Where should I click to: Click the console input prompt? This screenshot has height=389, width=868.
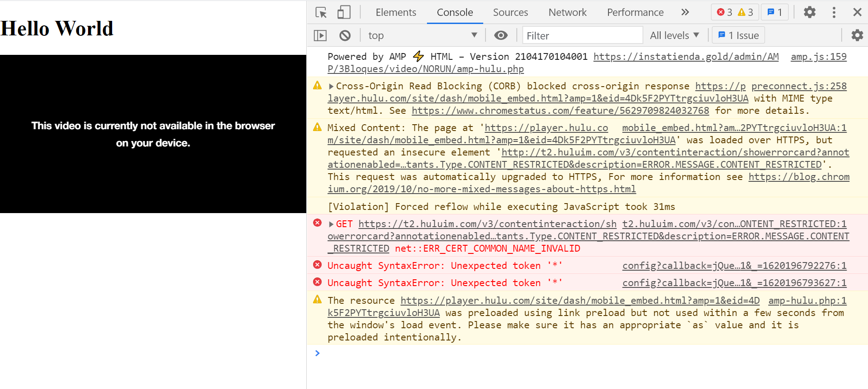pos(588,353)
